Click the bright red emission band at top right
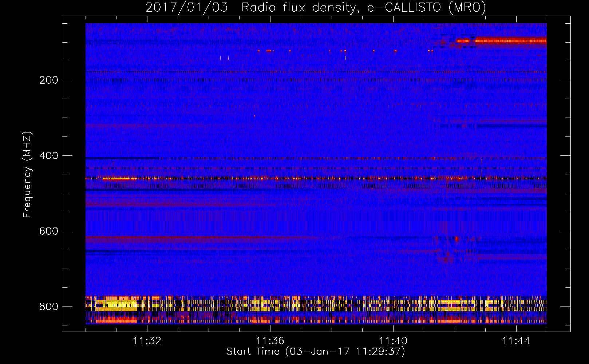The width and height of the screenshot is (589, 364). click(502, 40)
